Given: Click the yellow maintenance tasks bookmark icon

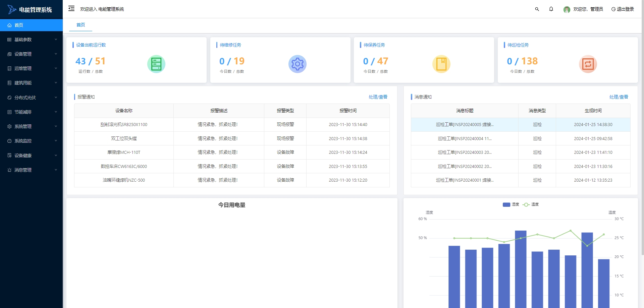Looking at the screenshot, I should coord(441,64).
